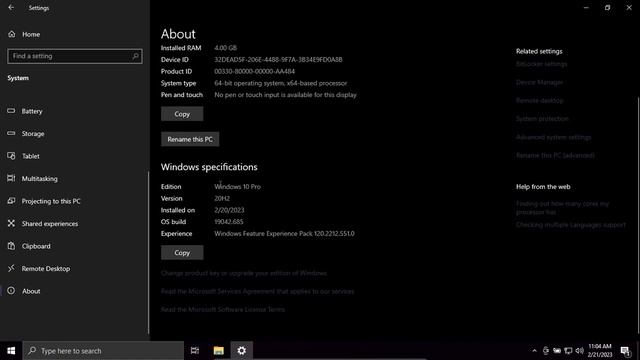Open the Windows Start menu
640x360 pixels.
coord(11,351)
